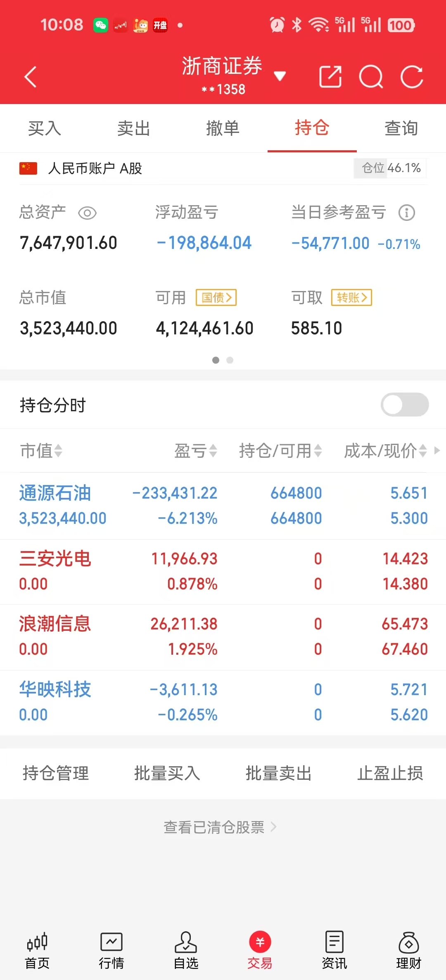The width and height of the screenshot is (446, 980).
Task: Toggle the 持仓分时 switch
Action: (405, 405)
